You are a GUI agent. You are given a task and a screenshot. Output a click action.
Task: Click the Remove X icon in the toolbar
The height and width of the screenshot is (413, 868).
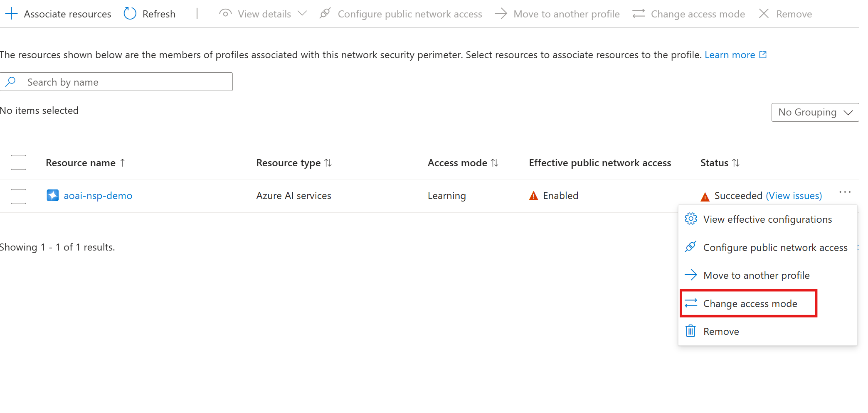tap(764, 13)
